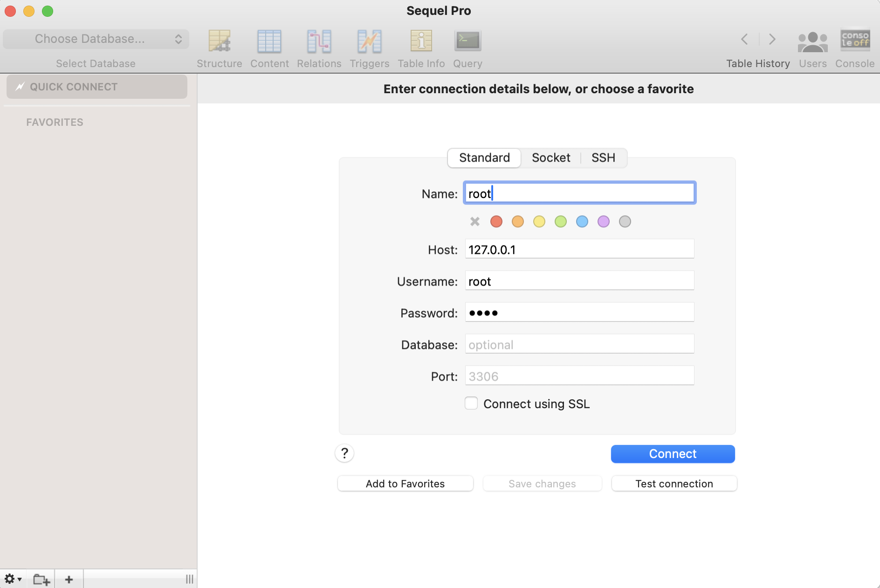
Task: Click Test connection
Action: coord(674,484)
